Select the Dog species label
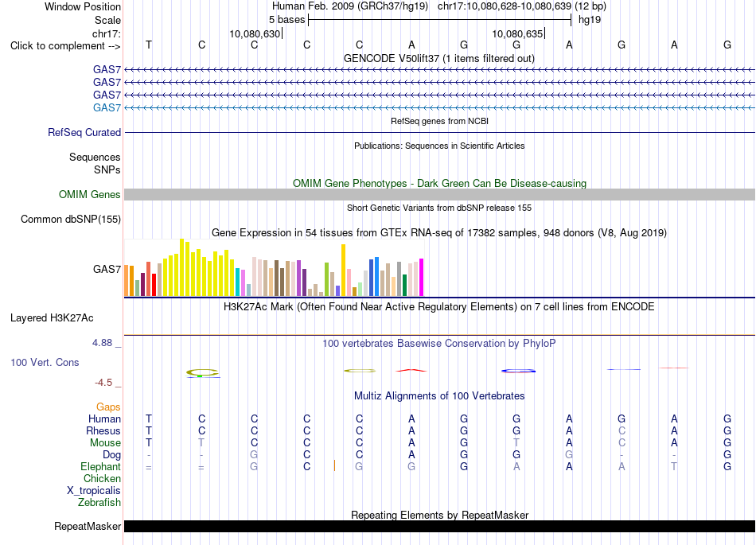The height and width of the screenshot is (545, 756). [111, 455]
